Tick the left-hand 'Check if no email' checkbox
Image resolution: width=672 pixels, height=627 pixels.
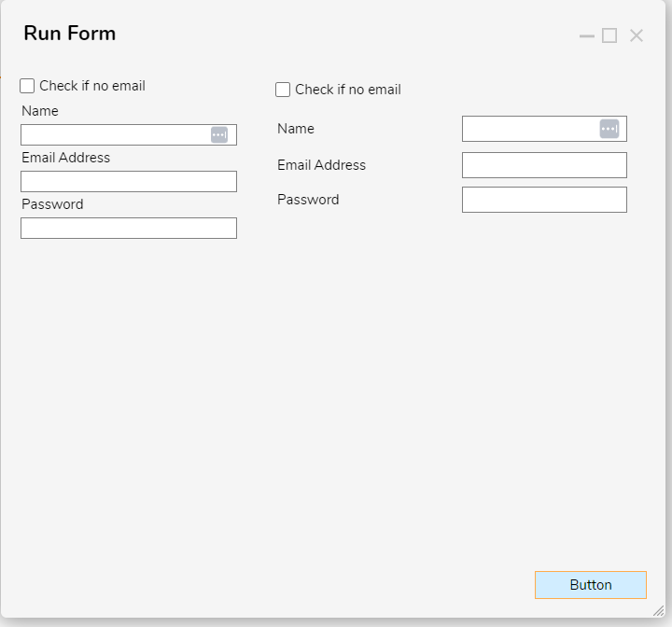pyautogui.click(x=27, y=86)
